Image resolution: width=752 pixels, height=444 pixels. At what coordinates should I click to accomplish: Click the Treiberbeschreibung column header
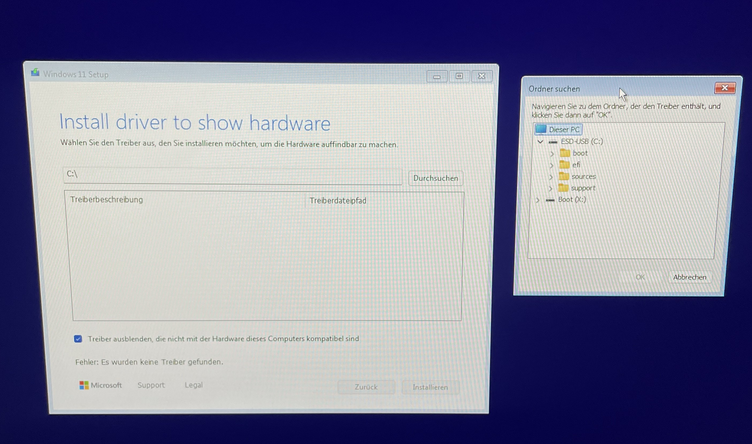click(106, 199)
